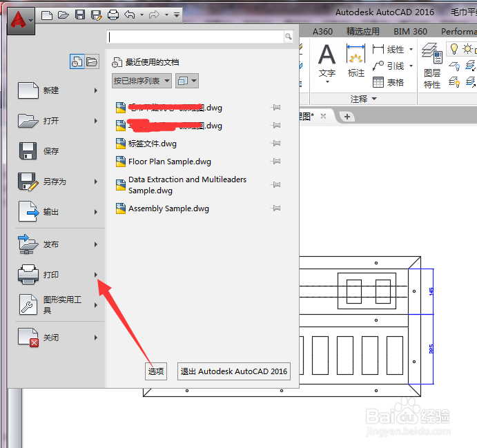Click the 选项 button
The image size is (477, 448).
[156, 371]
